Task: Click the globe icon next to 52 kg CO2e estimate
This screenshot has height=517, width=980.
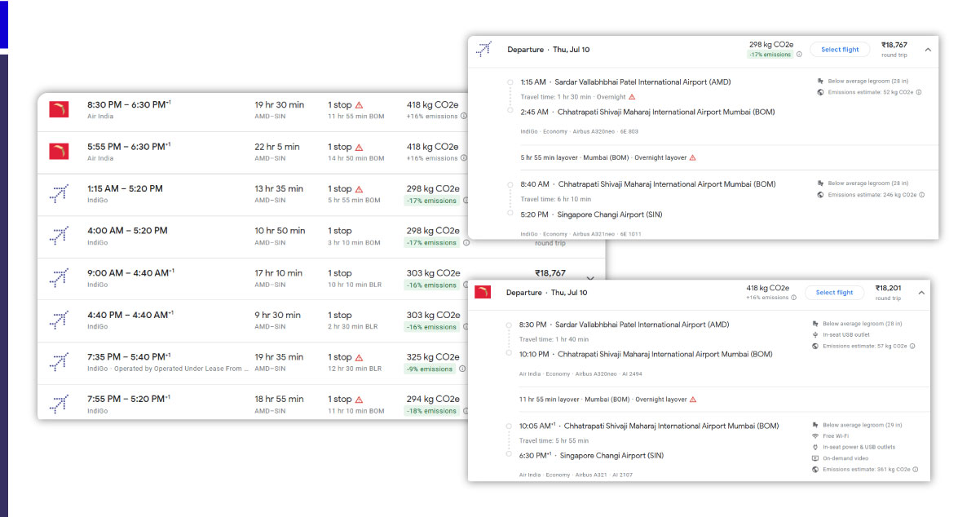Action: 820,91
